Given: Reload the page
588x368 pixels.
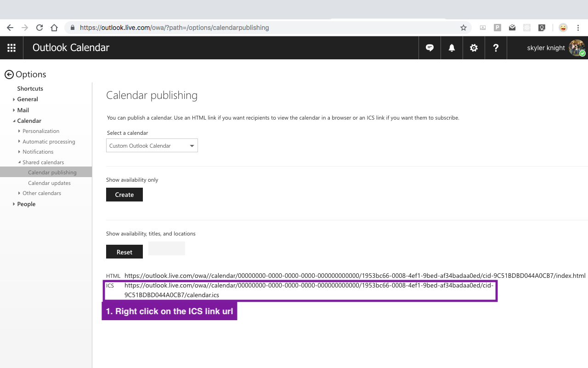Looking at the screenshot, I should click(x=40, y=28).
